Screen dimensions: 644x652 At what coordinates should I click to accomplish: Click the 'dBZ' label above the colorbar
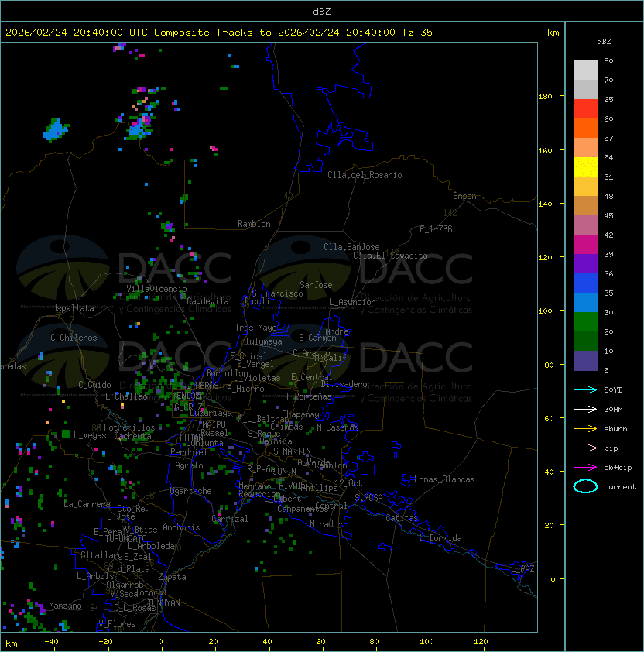point(604,42)
